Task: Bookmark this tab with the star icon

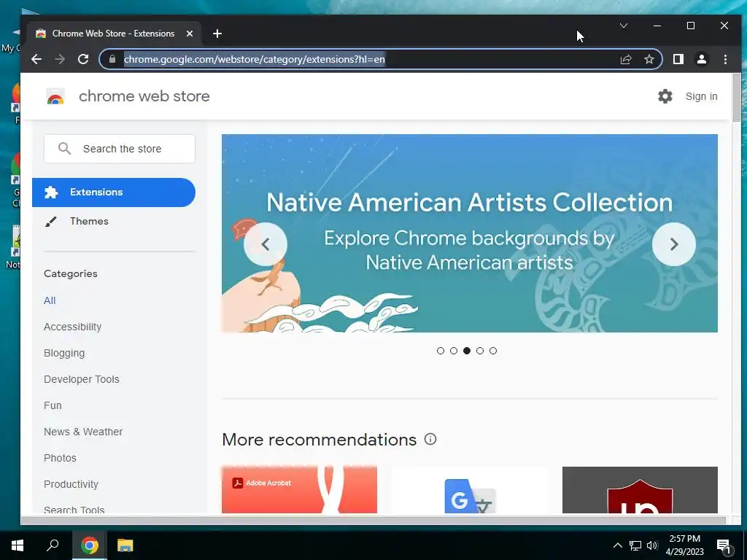Action: [649, 59]
